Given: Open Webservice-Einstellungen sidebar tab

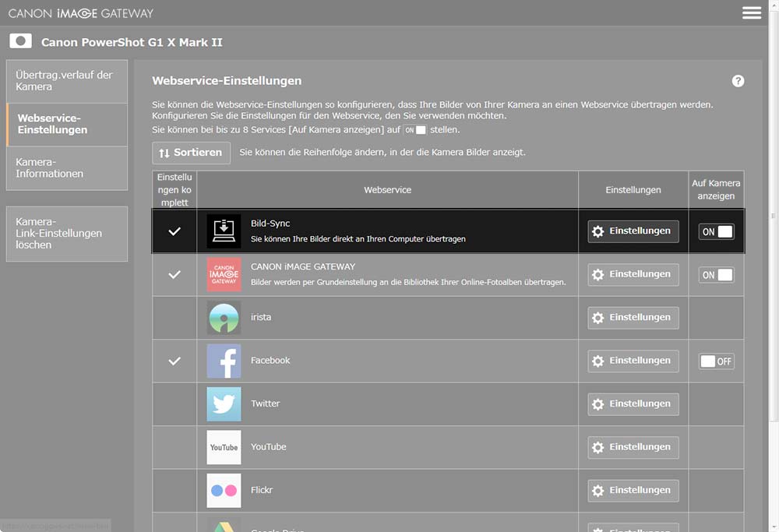Looking at the screenshot, I should (66, 125).
